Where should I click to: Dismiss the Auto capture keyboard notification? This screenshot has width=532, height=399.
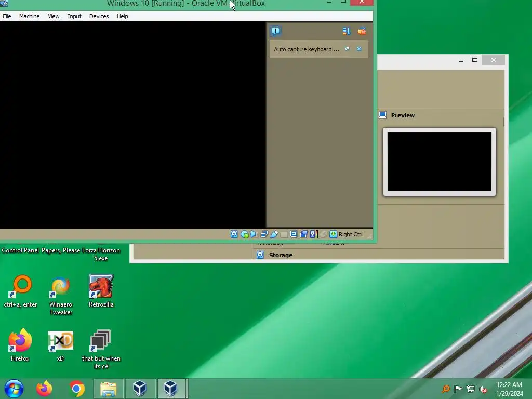click(359, 49)
